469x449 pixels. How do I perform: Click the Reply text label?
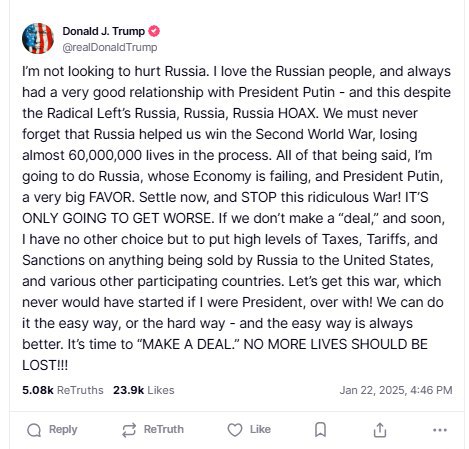pyautogui.click(x=63, y=429)
